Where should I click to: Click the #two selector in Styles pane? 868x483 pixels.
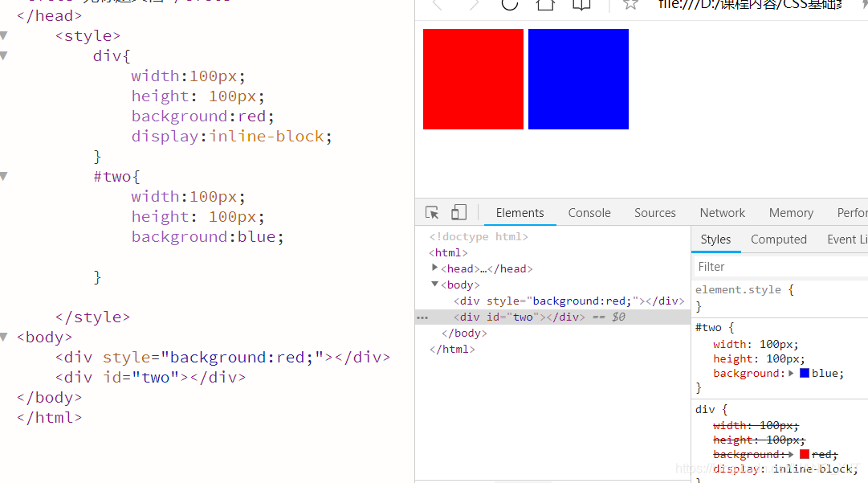coord(708,327)
